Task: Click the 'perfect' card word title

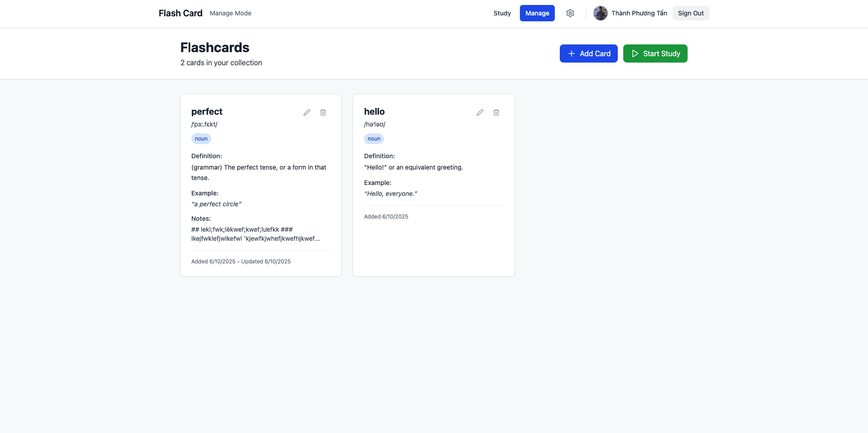Action: [x=207, y=112]
